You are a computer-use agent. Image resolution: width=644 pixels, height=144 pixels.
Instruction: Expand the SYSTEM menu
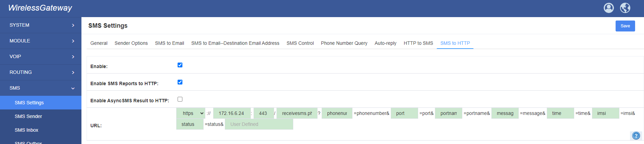(x=41, y=25)
